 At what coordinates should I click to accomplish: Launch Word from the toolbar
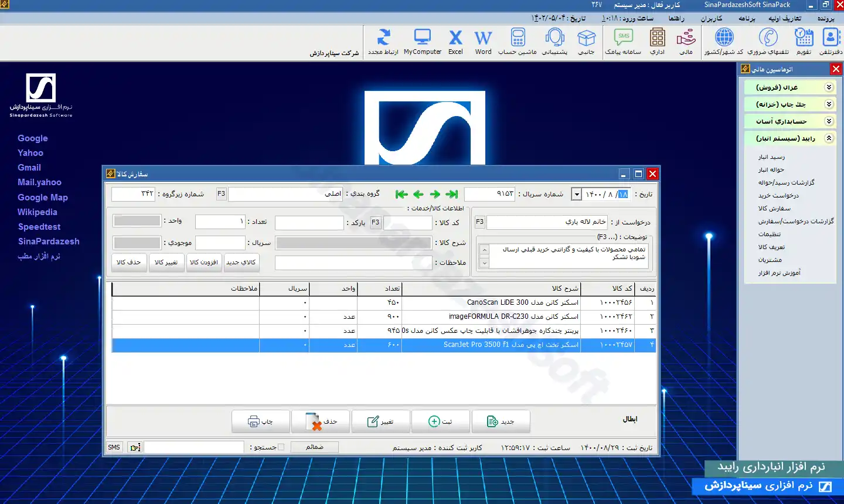tap(484, 41)
